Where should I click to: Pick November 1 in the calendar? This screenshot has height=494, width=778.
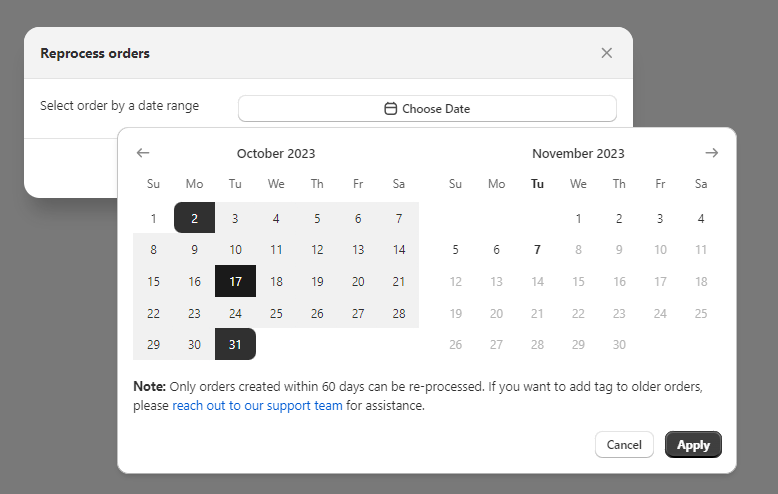[578, 218]
